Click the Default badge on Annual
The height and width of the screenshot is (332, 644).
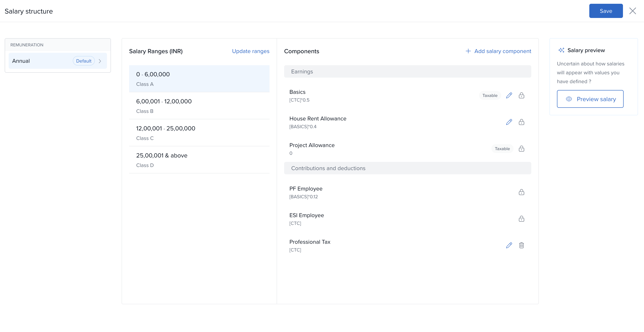tap(83, 61)
